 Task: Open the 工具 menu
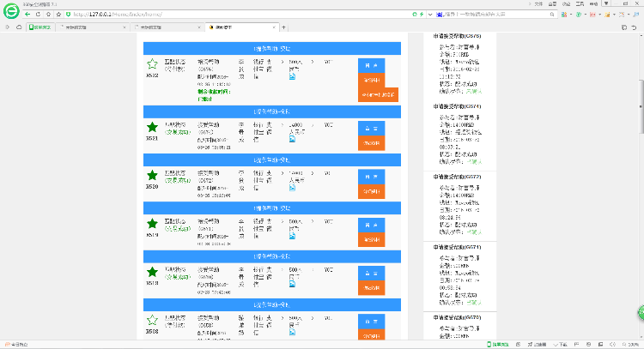click(x=580, y=3)
